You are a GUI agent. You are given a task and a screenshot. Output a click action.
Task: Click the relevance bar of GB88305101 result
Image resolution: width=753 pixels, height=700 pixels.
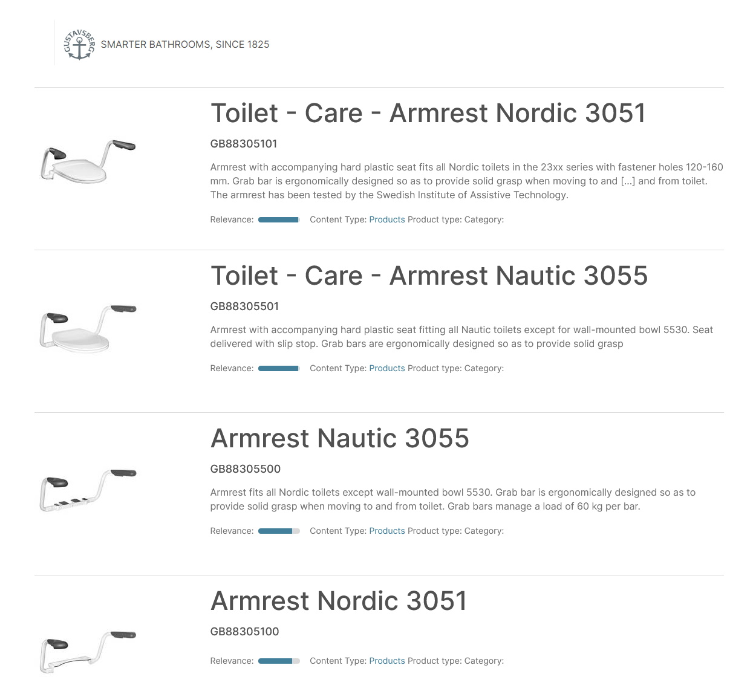pos(279,220)
